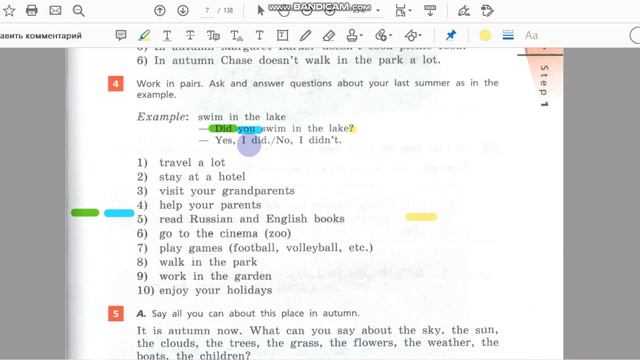Click the orange exercise number 5 box
The width and height of the screenshot is (640, 360).
116,314
